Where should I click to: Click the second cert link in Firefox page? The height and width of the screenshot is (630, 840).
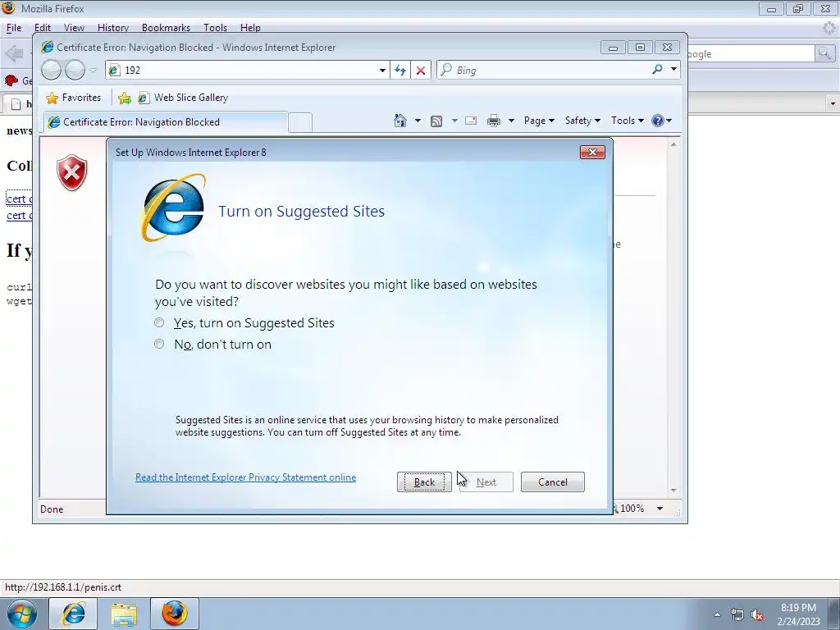click(x=19, y=216)
